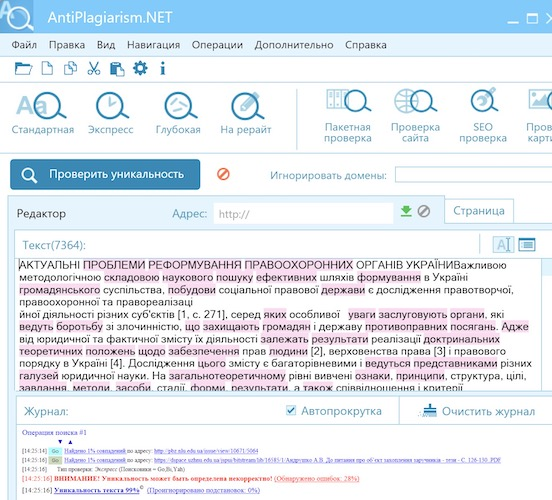Launch SEO проверка

pyautogui.click(x=483, y=116)
